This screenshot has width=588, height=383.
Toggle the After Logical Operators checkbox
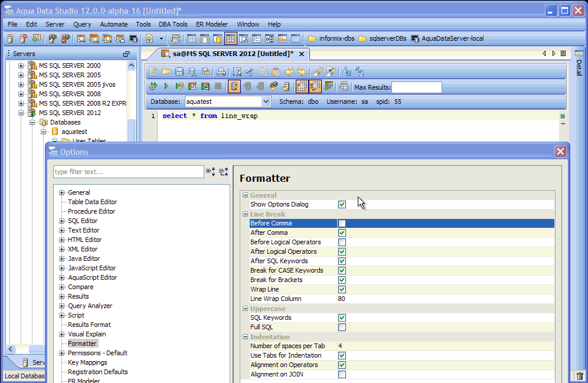tap(342, 251)
